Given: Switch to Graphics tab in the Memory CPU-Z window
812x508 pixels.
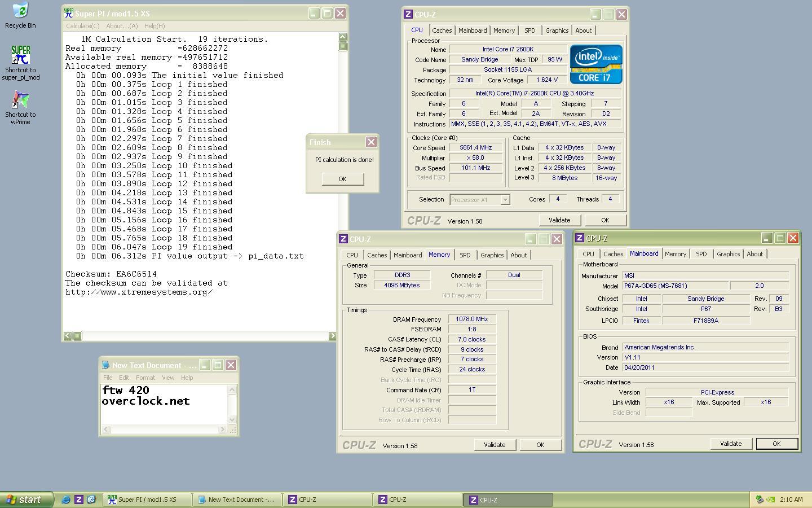Looking at the screenshot, I should pyautogui.click(x=492, y=255).
